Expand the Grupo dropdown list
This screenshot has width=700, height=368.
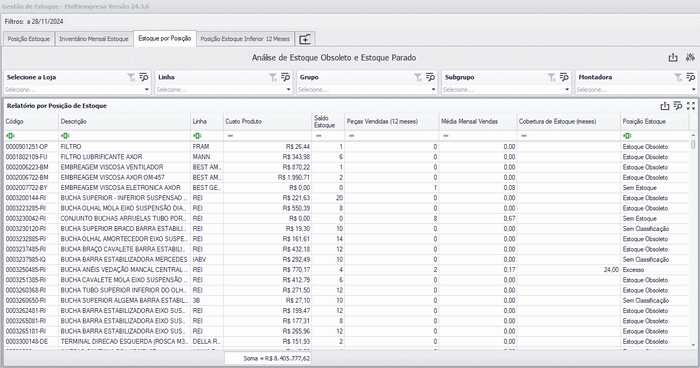(x=433, y=90)
